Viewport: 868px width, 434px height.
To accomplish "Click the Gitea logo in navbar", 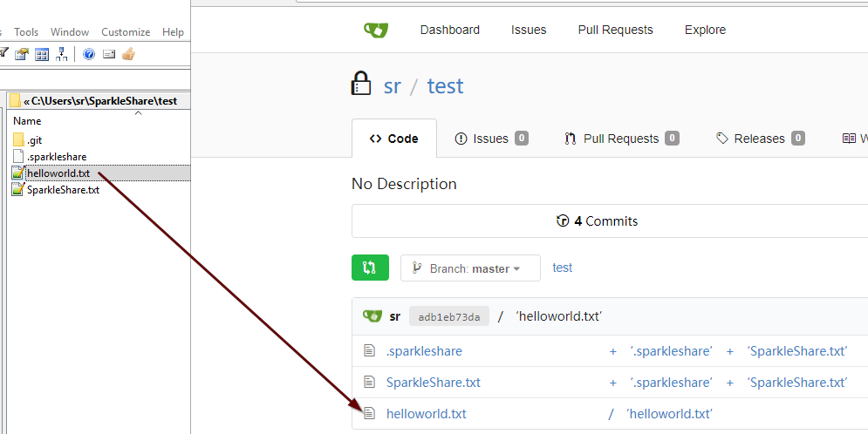I will pos(376,30).
